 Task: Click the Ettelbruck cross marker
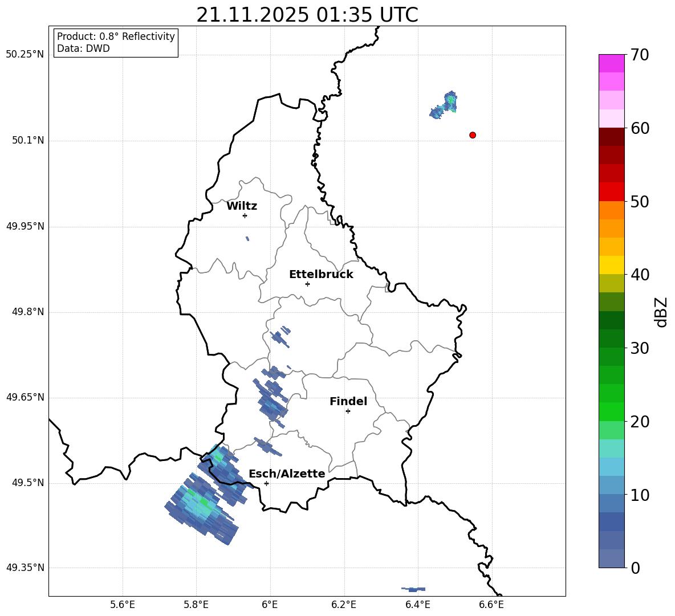coord(307,284)
